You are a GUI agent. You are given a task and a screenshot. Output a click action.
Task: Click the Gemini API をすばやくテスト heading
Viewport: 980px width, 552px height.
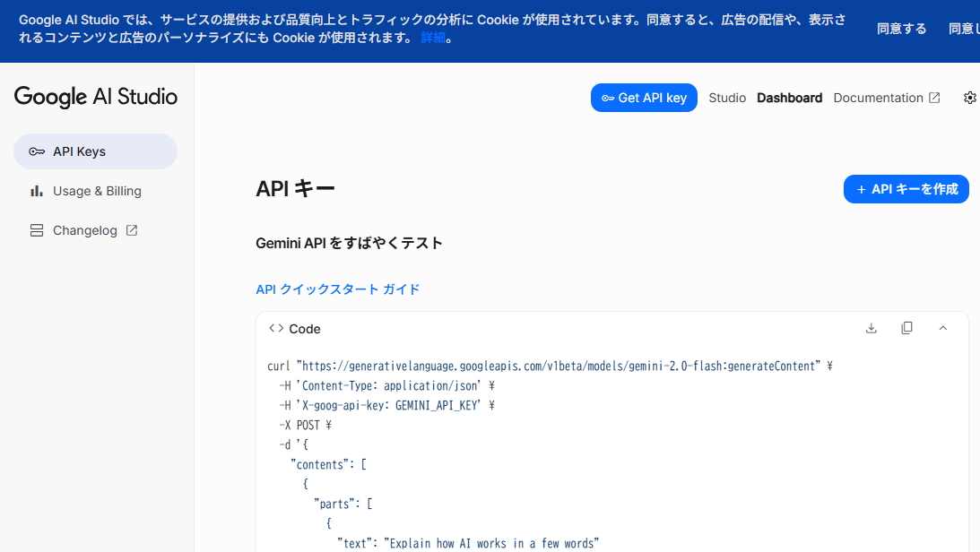[x=350, y=243]
